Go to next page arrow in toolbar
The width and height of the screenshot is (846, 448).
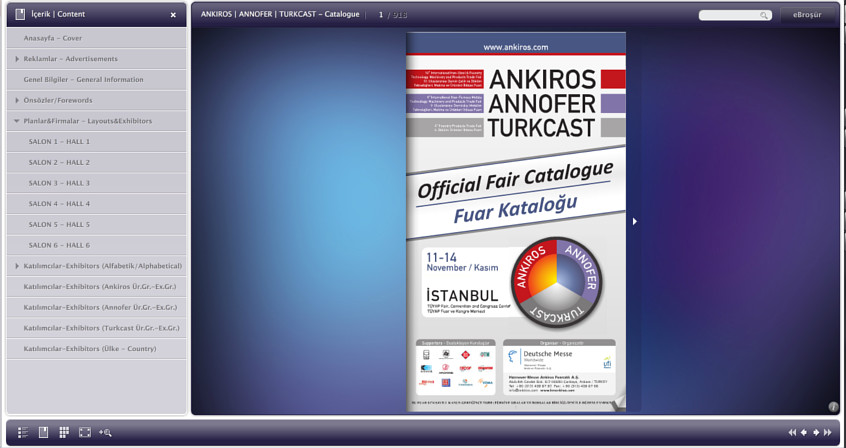[816, 432]
